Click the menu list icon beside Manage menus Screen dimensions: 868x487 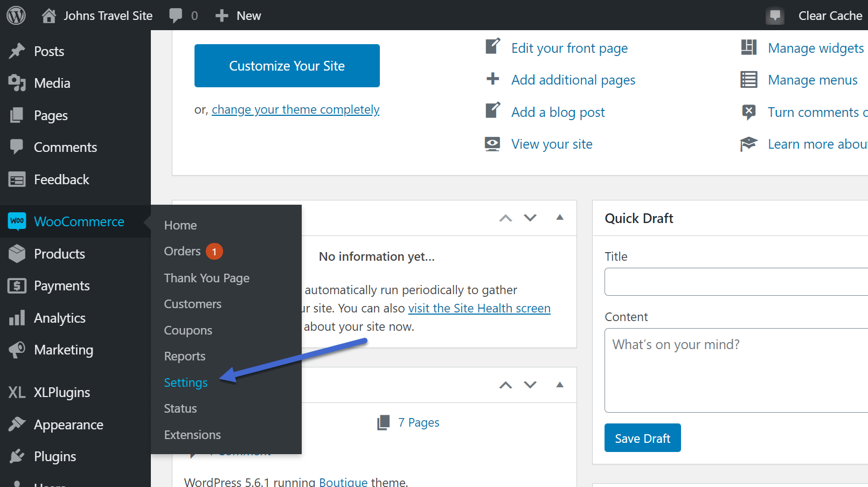[x=749, y=80]
